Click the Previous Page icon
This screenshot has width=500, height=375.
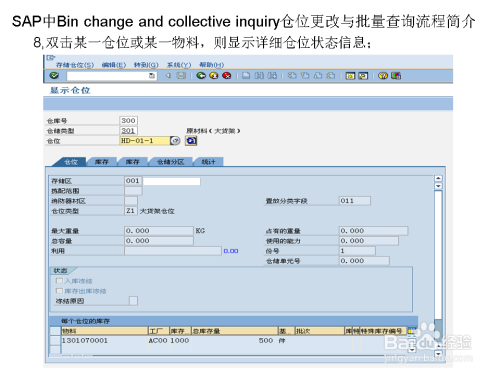305,76
